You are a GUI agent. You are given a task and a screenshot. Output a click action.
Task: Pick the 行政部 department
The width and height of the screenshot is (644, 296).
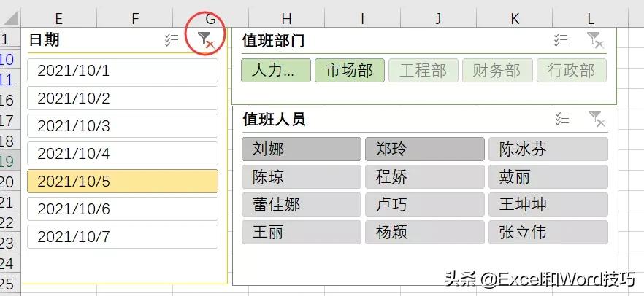[571, 71]
